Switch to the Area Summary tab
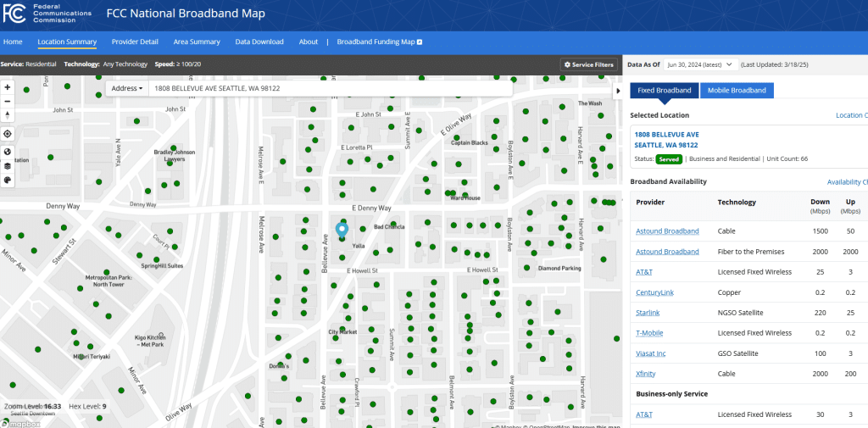Viewport: 868px width, 428px height. pos(197,42)
